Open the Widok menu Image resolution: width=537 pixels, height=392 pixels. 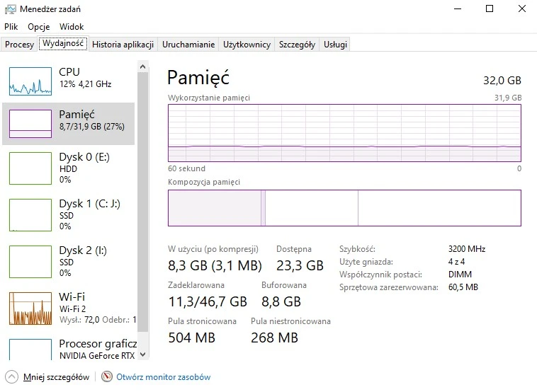[72, 26]
